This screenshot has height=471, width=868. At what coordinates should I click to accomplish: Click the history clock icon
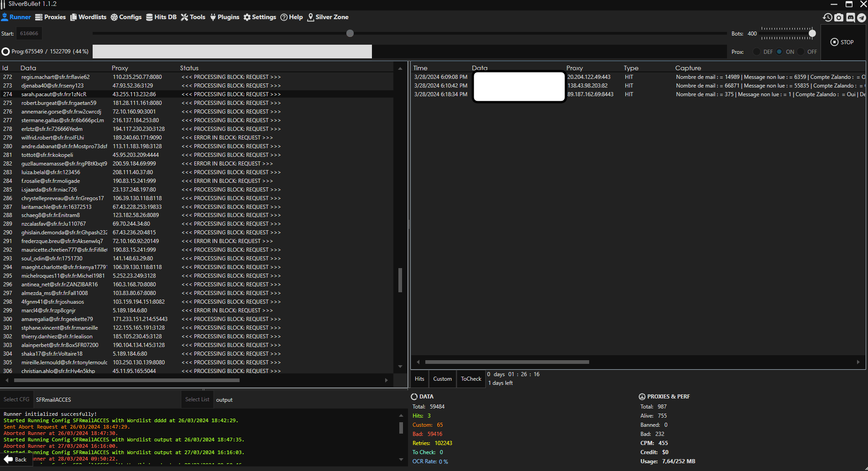click(827, 17)
